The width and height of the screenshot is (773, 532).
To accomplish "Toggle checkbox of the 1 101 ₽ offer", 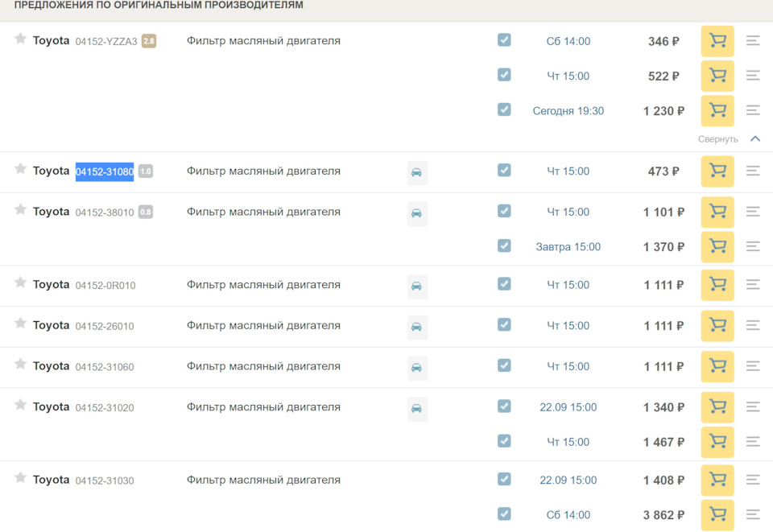I will tap(504, 211).
